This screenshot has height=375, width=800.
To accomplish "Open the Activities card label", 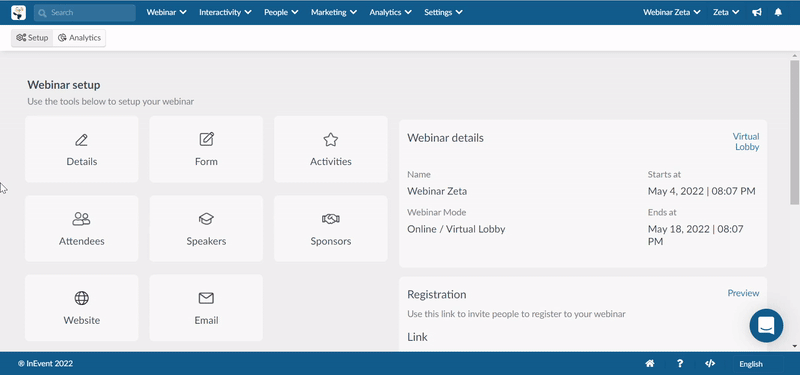I will coord(331,161).
